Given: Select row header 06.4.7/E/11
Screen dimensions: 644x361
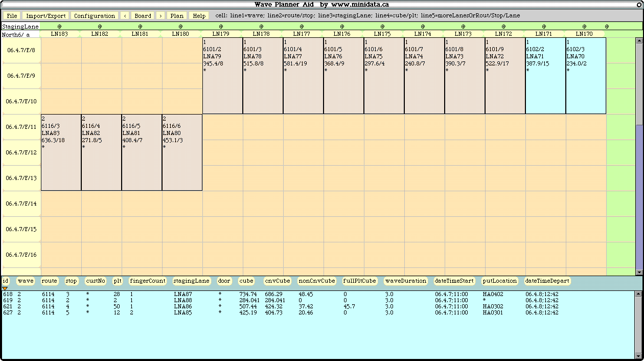Looking at the screenshot, I should [21, 127].
